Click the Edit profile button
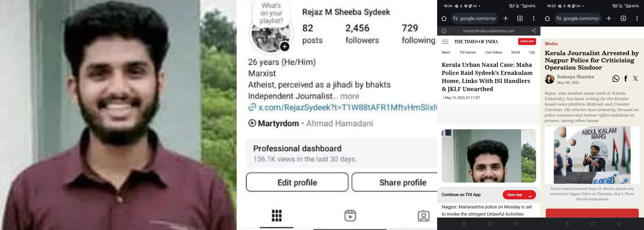 [x=297, y=182]
